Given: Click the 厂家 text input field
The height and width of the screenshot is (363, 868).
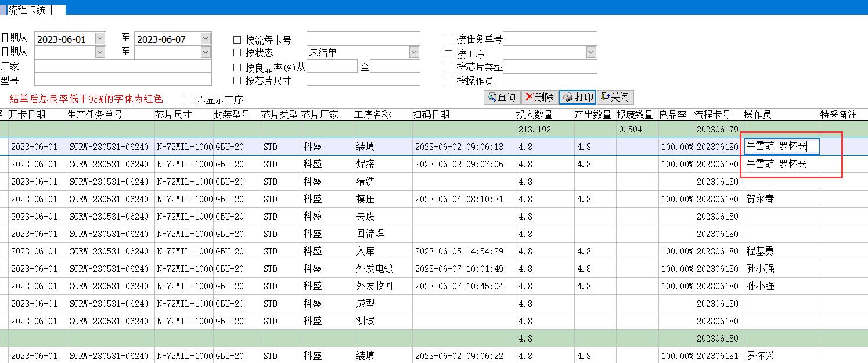Looking at the screenshot, I should [123, 66].
